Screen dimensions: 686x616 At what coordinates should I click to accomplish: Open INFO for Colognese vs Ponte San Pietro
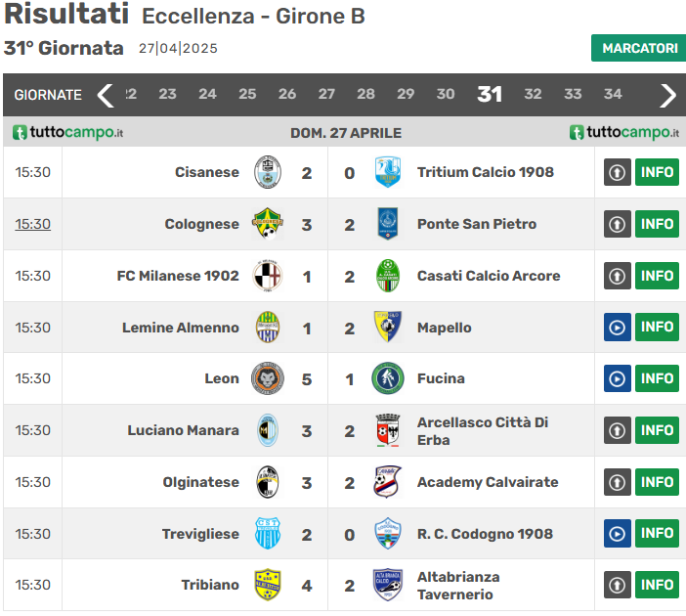657,224
